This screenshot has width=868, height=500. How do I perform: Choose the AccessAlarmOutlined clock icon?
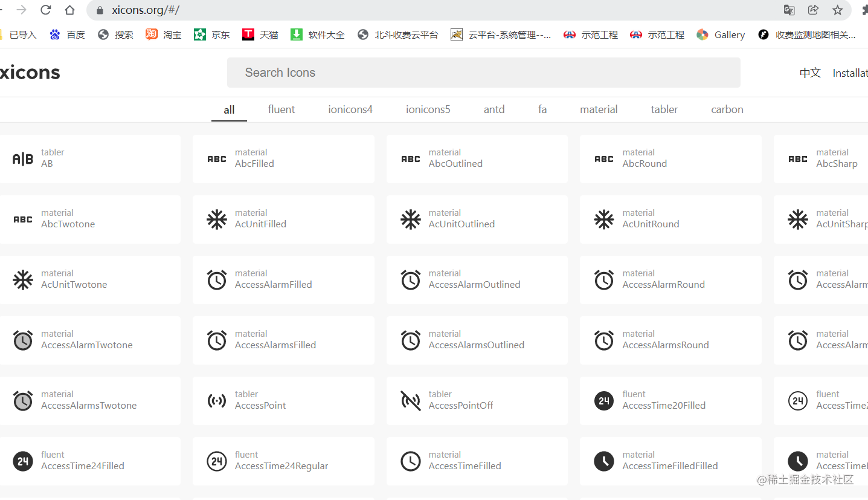pos(411,280)
